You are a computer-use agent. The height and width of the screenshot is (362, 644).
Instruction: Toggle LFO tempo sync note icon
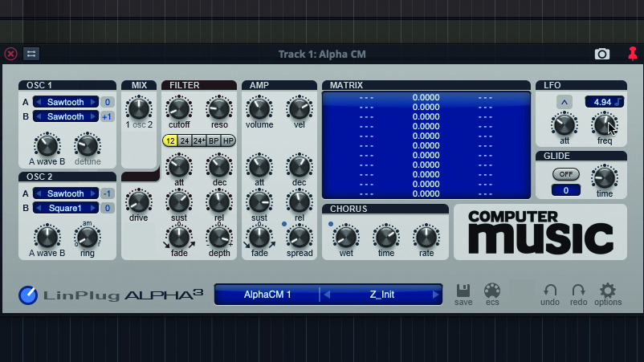click(x=618, y=102)
